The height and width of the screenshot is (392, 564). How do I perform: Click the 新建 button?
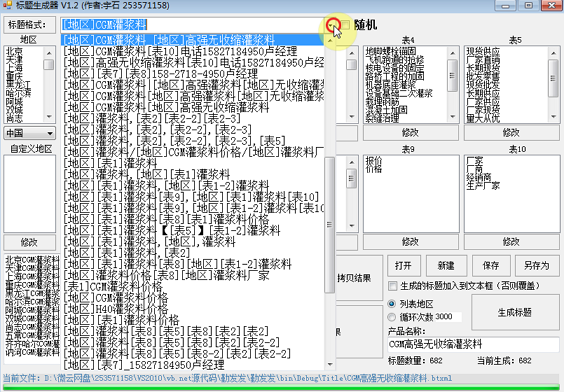click(x=446, y=266)
